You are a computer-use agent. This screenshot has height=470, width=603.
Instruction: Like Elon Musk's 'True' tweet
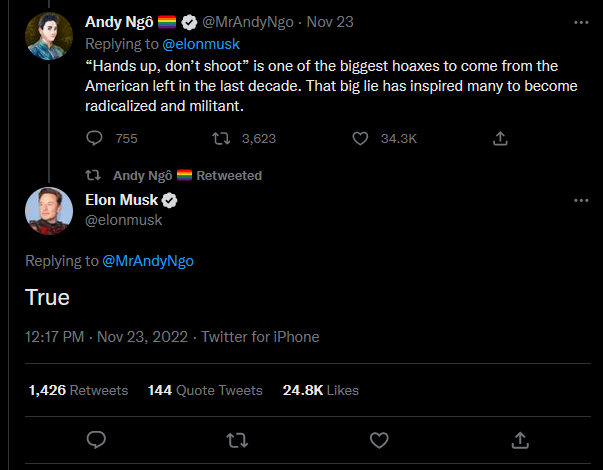tap(379, 440)
